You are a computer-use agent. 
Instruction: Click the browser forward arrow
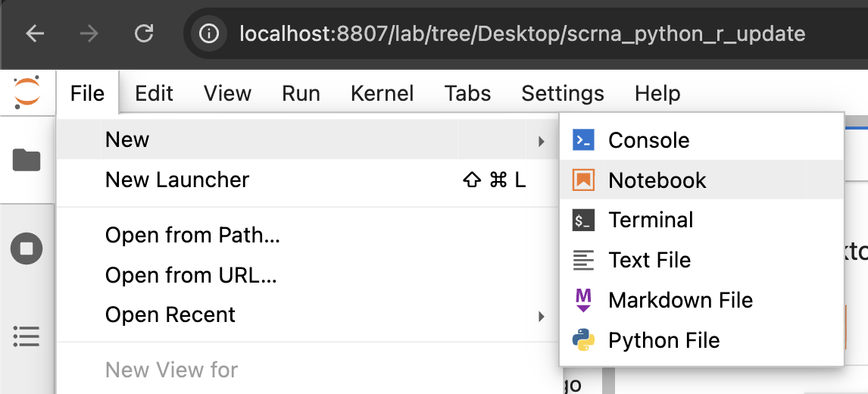click(x=89, y=34)
